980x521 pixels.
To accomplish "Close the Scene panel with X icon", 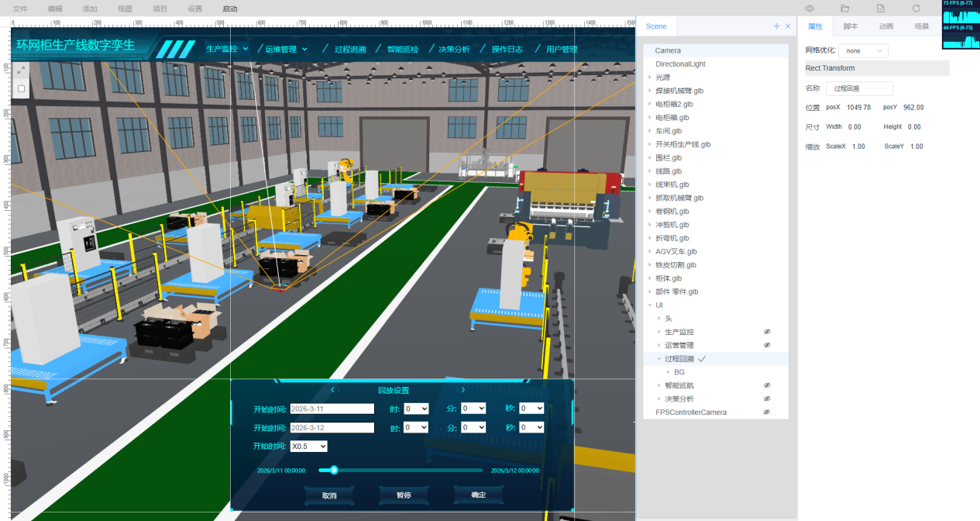I will (788, 26).
